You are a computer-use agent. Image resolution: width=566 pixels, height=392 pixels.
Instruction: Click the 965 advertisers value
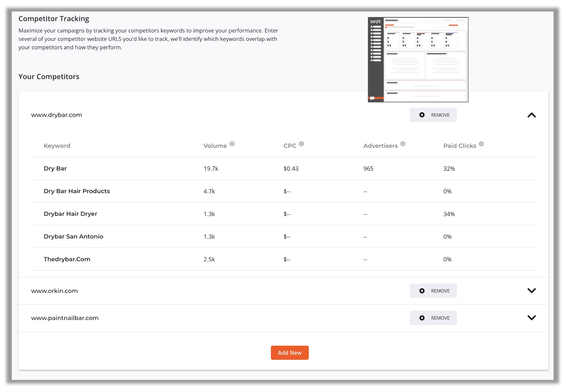[368, 169]
